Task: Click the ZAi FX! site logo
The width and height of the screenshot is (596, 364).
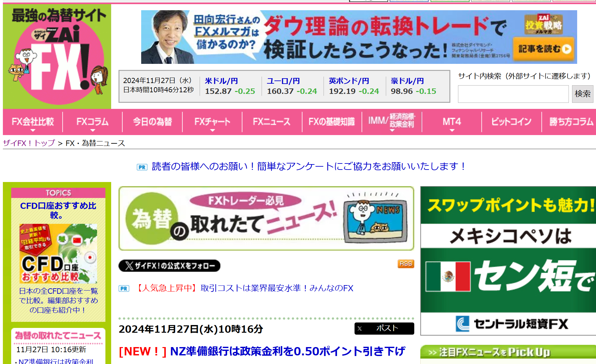Action: 57,57
